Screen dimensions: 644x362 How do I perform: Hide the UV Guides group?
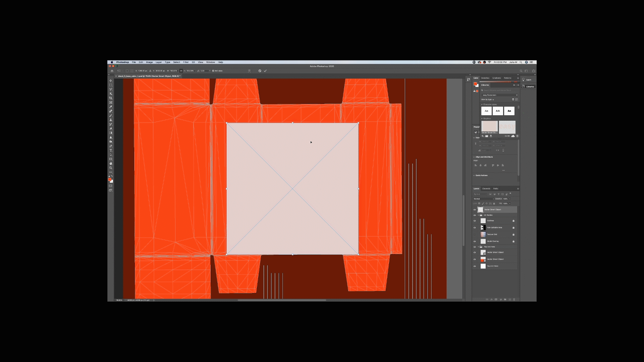tap(475, 215)
